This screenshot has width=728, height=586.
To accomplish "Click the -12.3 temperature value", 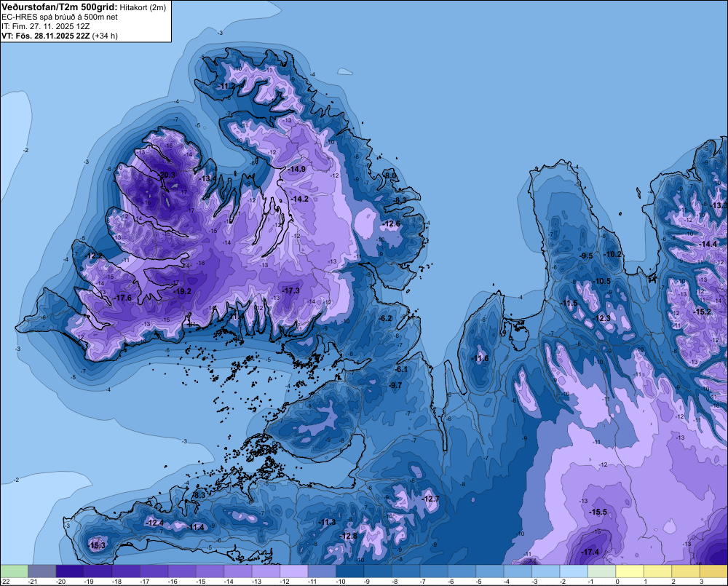I will [602, 319].
